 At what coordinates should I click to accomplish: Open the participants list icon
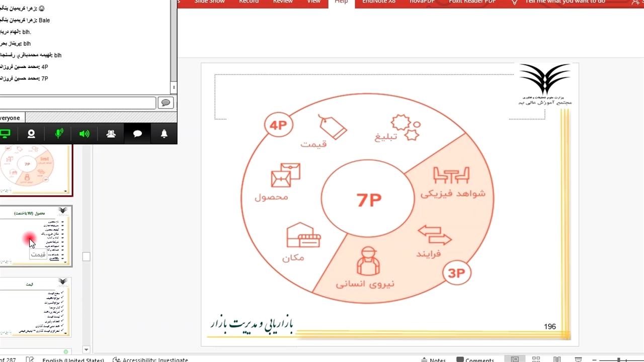[111, 134]
